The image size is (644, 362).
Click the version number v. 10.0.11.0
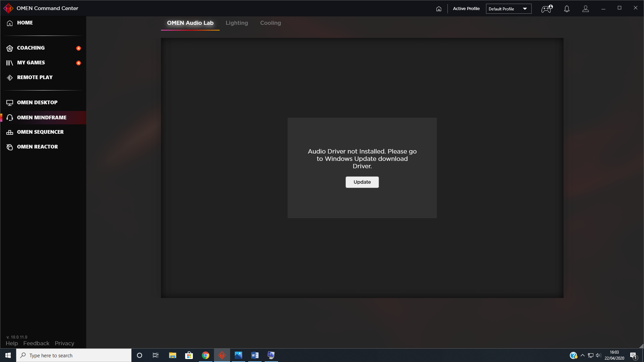click(x=17, y=337)
